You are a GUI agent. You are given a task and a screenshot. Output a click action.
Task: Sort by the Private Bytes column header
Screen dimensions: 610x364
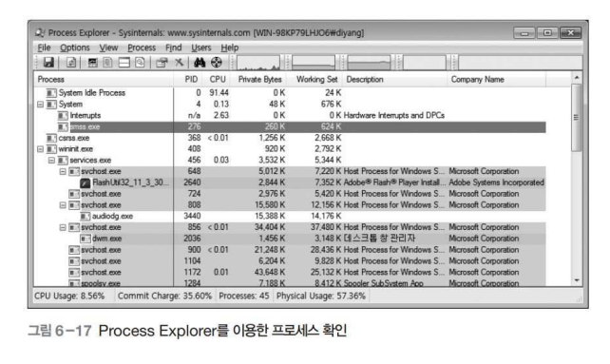click(259, 80)
